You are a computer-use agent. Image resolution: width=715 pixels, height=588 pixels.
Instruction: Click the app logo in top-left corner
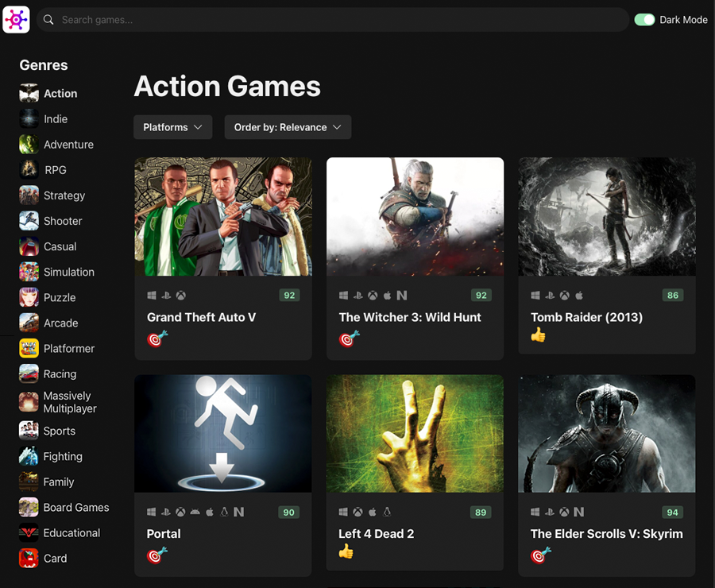(17, 19)
